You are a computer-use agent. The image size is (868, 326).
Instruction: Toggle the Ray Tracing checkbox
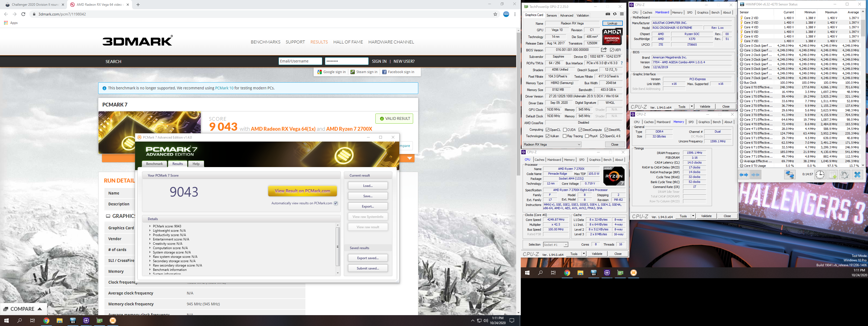click(565, 136)
